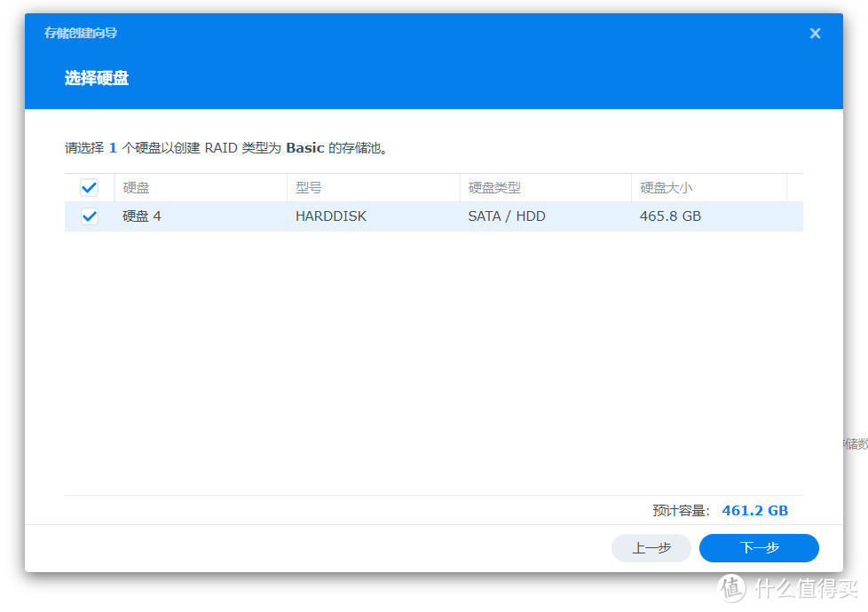The image size is (868, 612).
Task: Click the checked header checkbox to deselect all
Action: pos(89,187)
